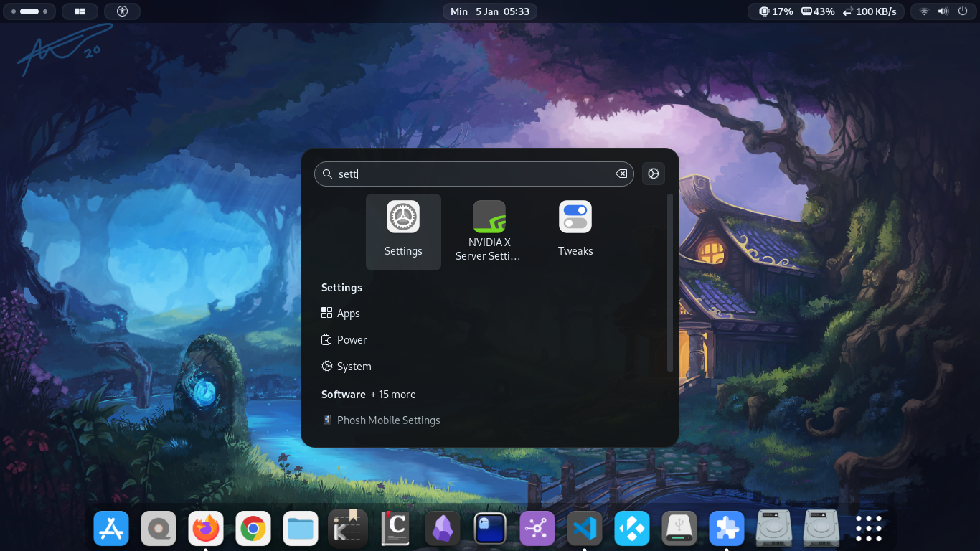Screen dimensions: 980x551
Task: Open Firefox from the dock
Action: click(x=206, y=529)
